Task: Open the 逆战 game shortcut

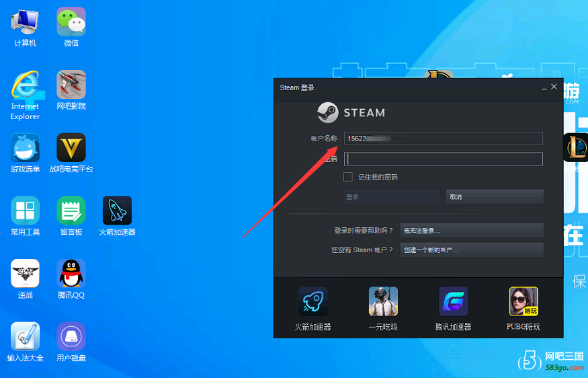Action: pyautogui.click(x=25, y=274)
